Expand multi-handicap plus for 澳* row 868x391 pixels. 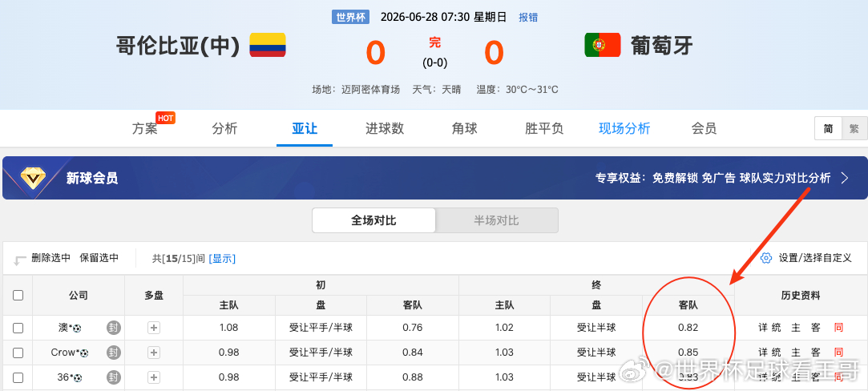154,328
